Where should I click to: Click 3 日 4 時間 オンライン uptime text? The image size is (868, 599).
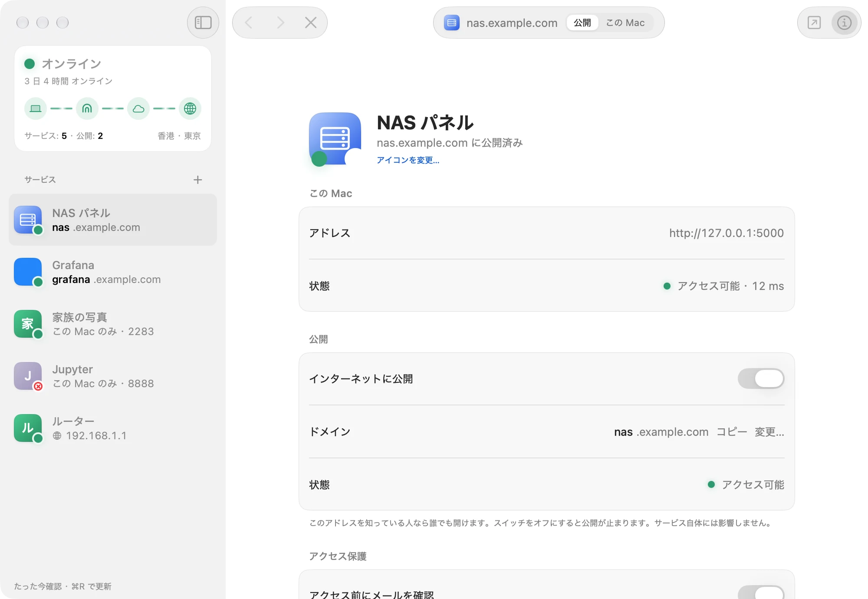pyautogui.click(x=69, y=81)
